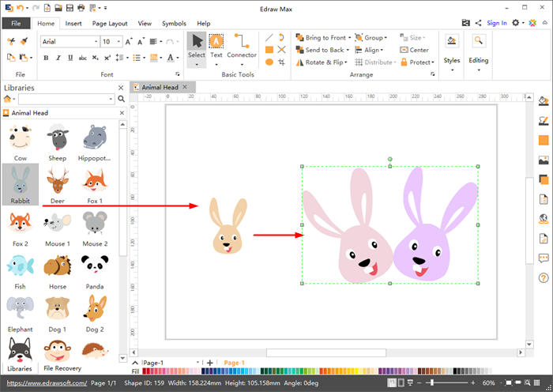Open the Page Layout tab
Screen dimensions: 553x392
coord(110,24)
